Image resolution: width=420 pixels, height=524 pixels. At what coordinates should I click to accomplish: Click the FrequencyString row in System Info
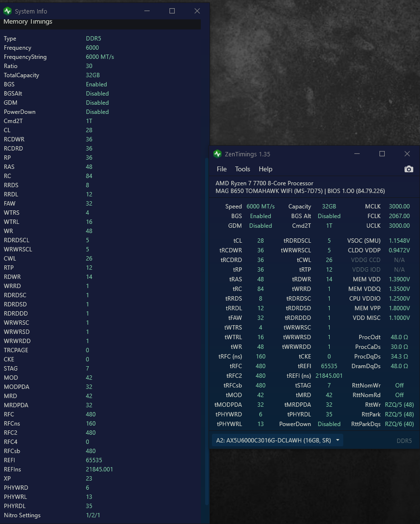pyautogui.click(x=25, y=57)
